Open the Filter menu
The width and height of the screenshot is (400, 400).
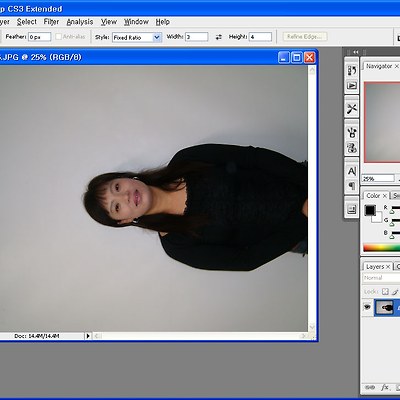pos(51,22)
